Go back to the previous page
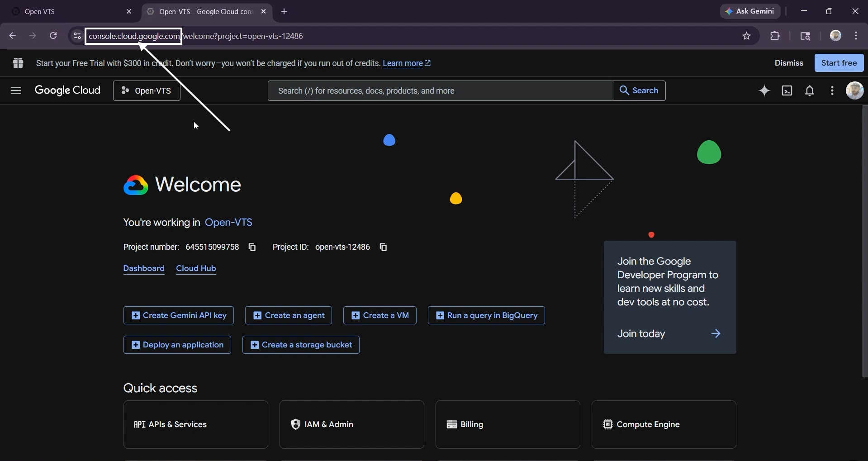 tap(13, 36)
